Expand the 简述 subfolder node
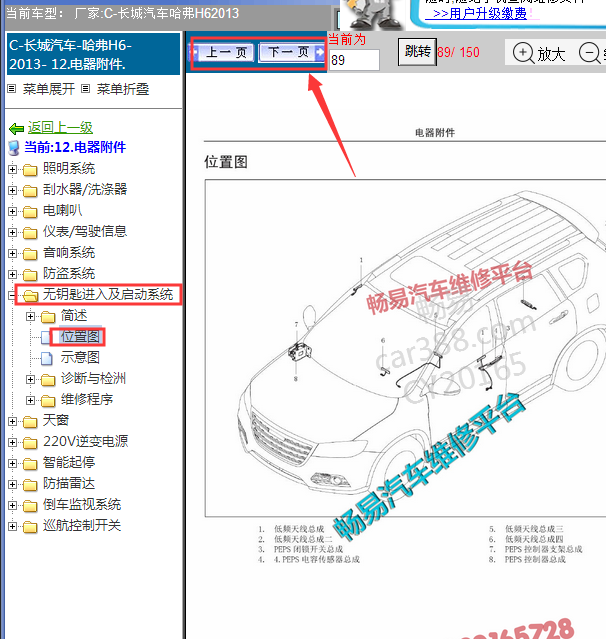 point(31,316)
